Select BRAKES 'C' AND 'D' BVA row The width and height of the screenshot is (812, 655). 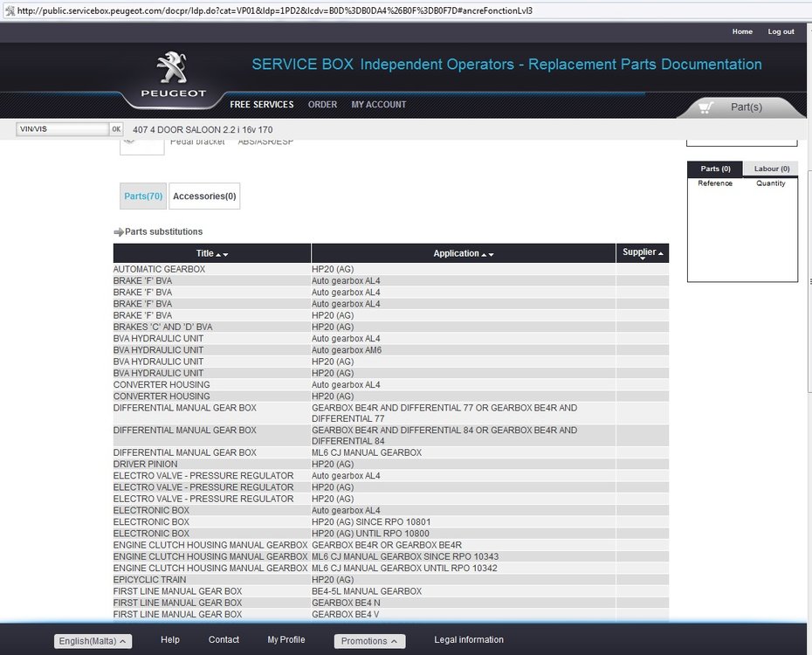[x=391, y=327]
